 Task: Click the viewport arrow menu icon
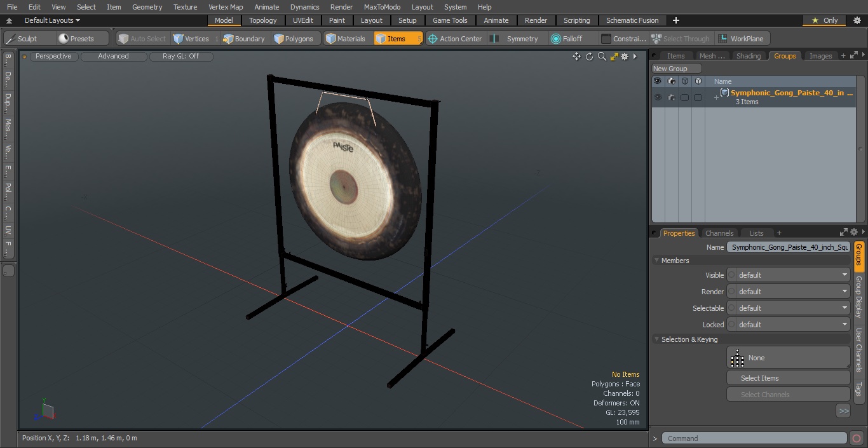(635, 57)
